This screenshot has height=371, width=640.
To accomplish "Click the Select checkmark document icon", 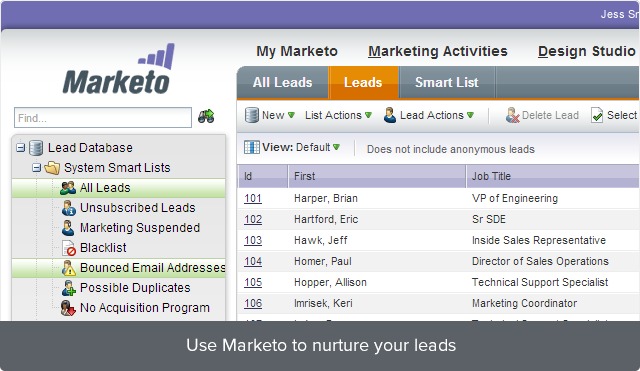I will [x=597, y=115].
